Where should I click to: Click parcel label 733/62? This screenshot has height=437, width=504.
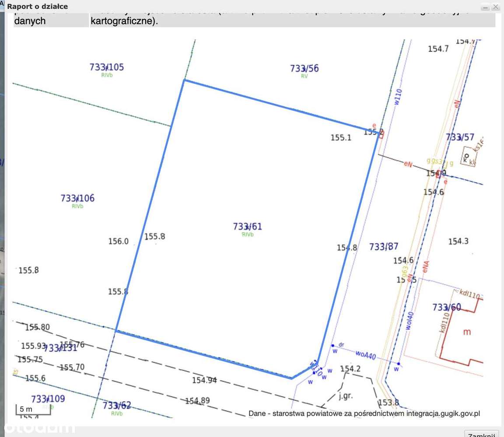(117, 406)
